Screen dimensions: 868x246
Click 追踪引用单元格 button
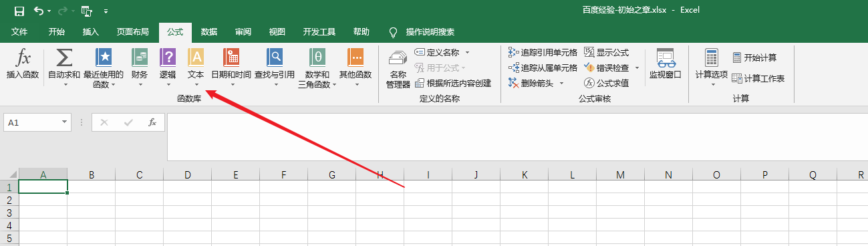point(543,52)
